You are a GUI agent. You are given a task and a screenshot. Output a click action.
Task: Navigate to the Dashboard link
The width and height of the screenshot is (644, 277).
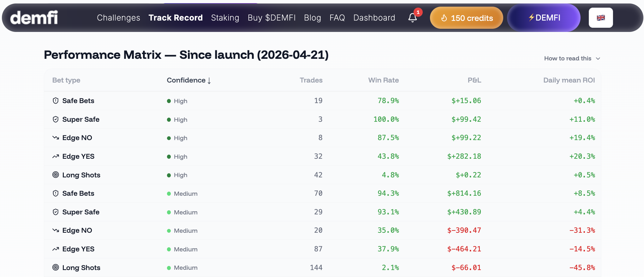tap(374, 18)
